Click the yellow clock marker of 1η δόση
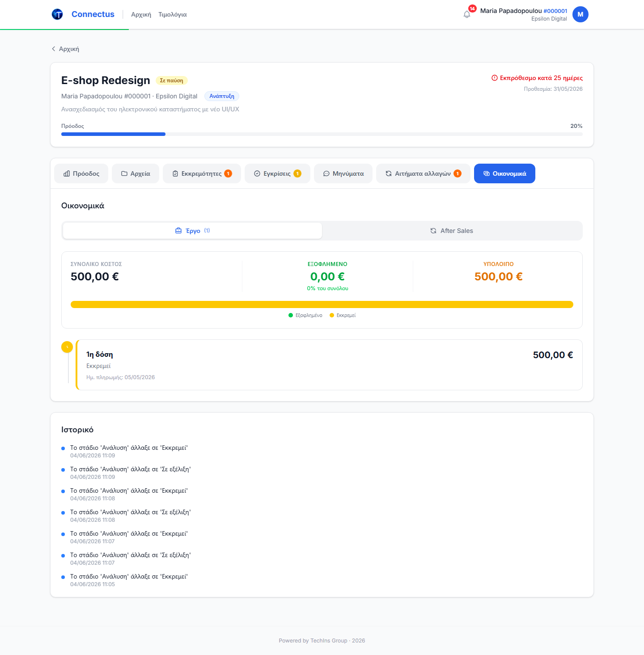644x655 pixels. [67, 347]
